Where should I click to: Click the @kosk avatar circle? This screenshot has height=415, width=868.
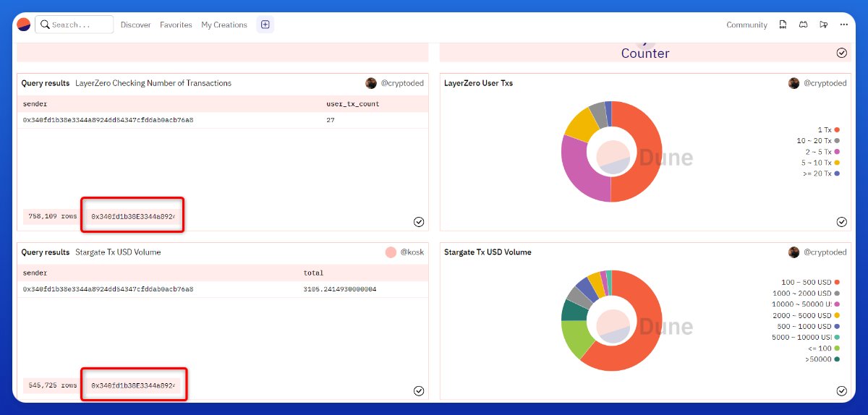[391, 252]
